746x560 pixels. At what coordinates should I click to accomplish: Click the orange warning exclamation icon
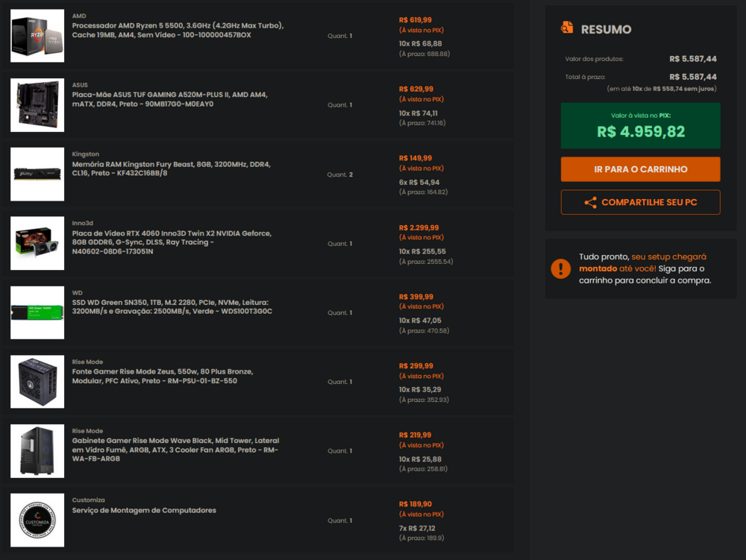[x=560, y=268]
